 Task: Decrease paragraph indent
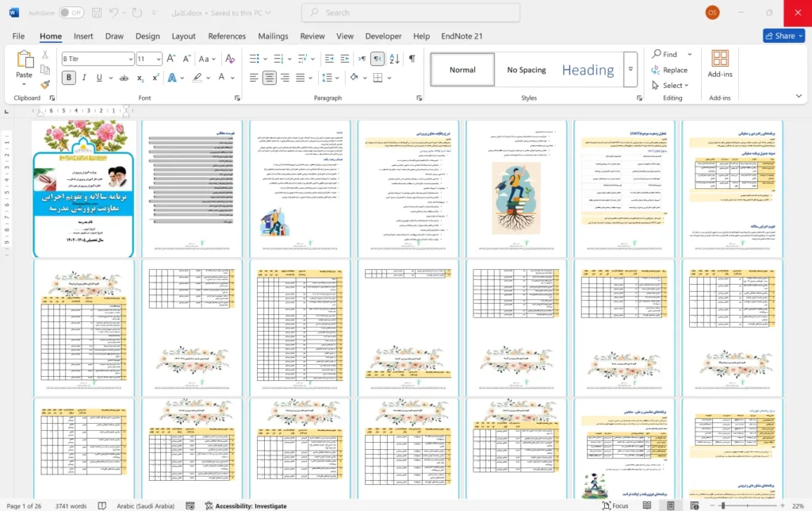point(329,59)
